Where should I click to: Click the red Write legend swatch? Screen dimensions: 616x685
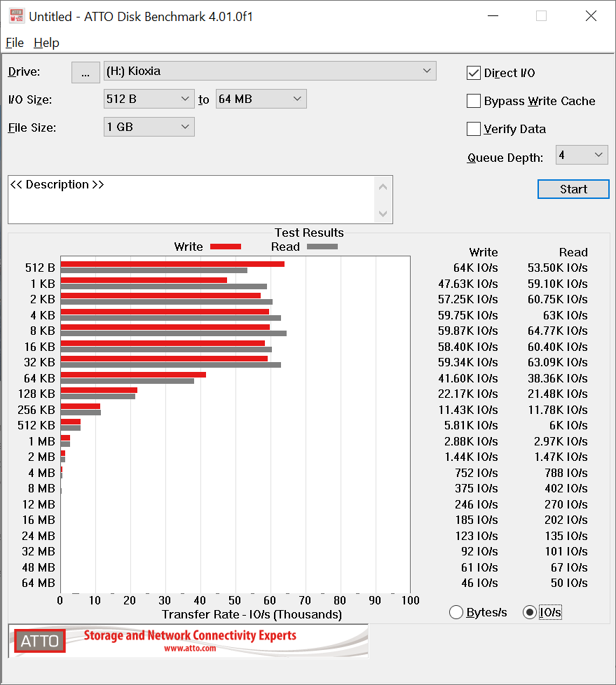226,247
